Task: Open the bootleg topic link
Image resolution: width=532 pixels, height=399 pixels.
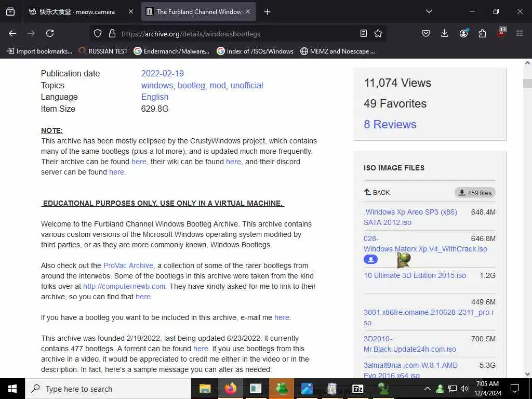Action: tap(191, 86)
